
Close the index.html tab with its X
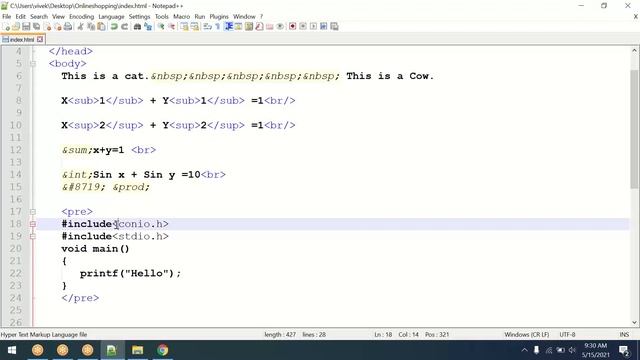point(40,40)
